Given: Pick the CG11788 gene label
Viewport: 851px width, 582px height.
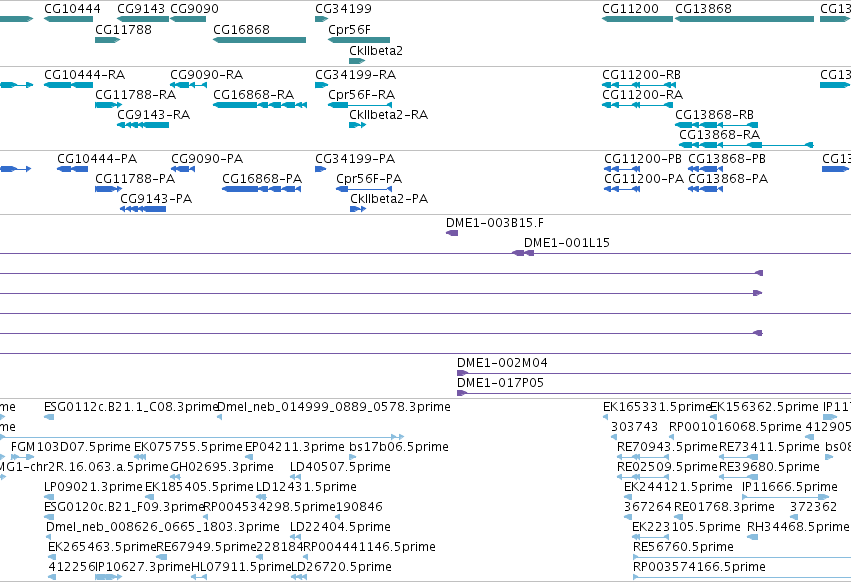Looking at the screenshot, I should click(123, 29).
